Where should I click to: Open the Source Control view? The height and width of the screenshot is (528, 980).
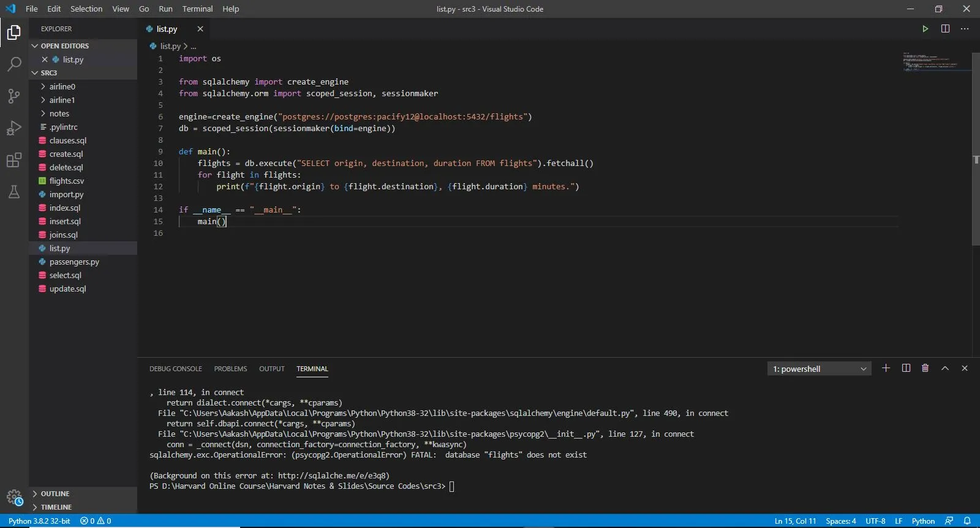[x=14, y=96]
